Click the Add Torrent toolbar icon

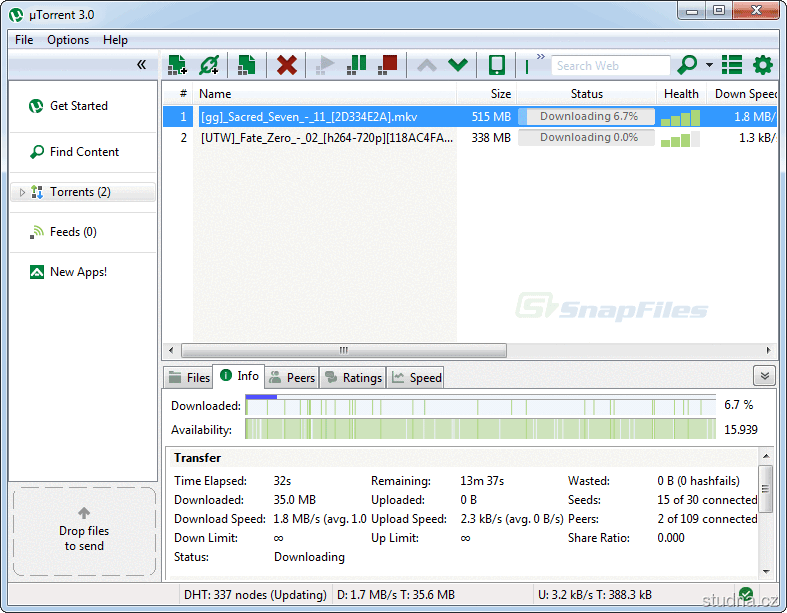coord(177,65)
